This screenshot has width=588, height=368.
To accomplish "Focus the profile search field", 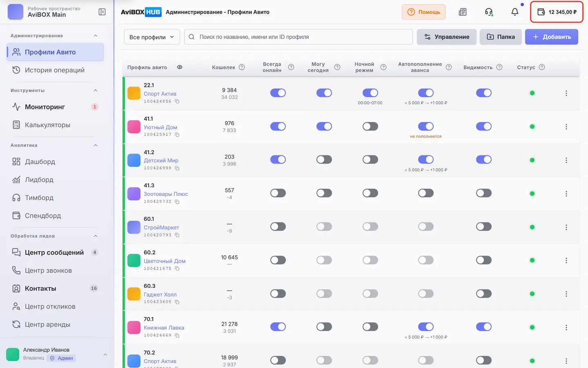I will (298, 37).
